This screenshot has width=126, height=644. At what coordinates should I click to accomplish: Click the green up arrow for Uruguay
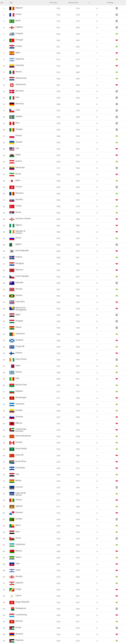click(116, 34)
